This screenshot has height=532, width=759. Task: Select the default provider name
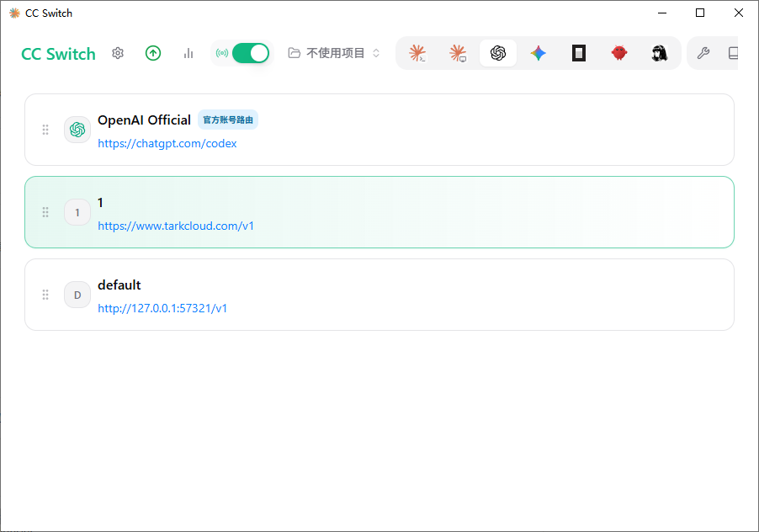point(119,285)
